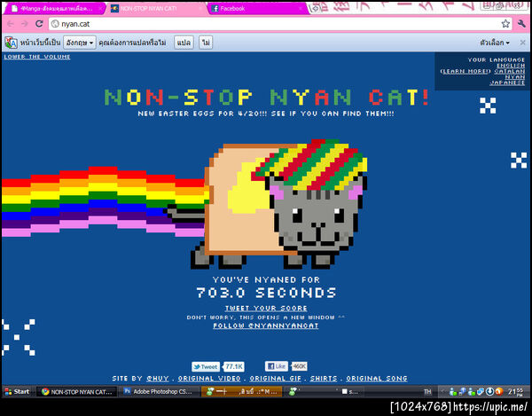Bookmark this page with the star icon
Viewport: 532px width, 416px height.
click(x=505, y=24)
